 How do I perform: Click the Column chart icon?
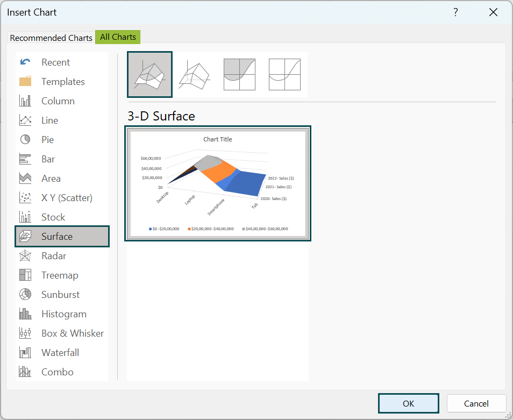pos(25,101)
